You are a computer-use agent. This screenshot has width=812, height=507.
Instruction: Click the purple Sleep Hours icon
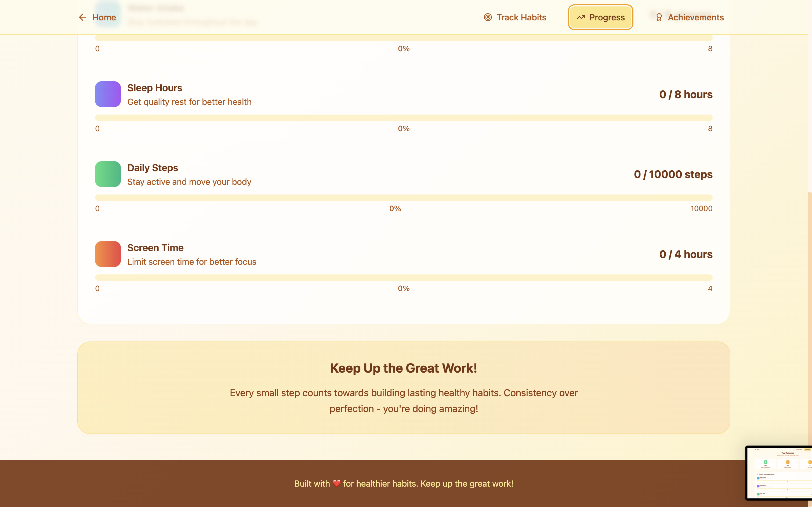tap(108, 94)
